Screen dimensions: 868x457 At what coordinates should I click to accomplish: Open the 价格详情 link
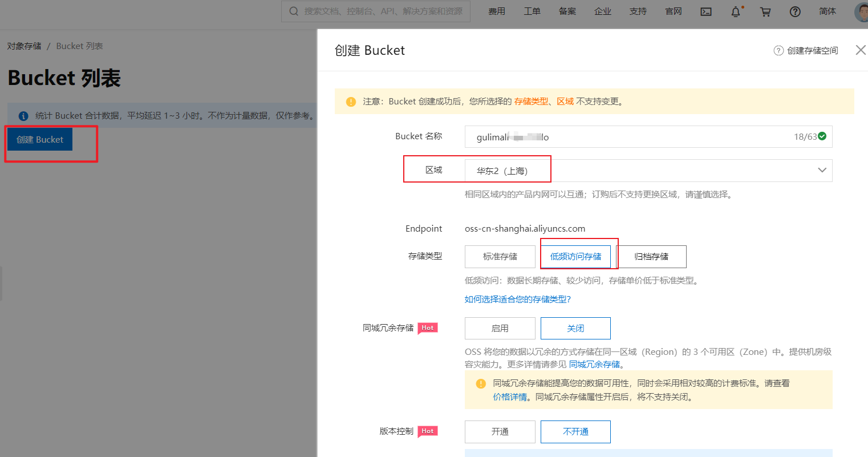510,397
